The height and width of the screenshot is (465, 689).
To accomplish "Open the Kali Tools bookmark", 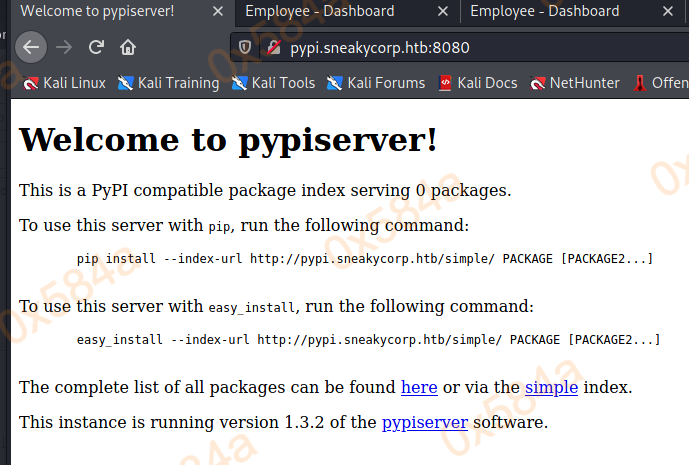I will click(x=273, y=83).
